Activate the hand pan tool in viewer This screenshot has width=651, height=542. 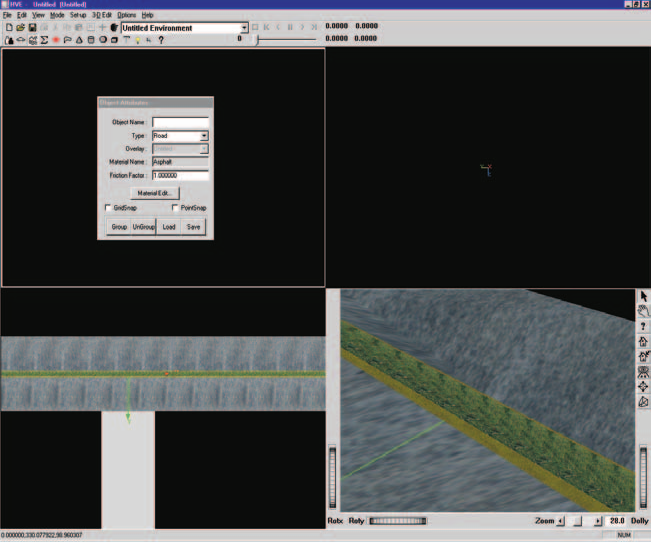(643, 311)
